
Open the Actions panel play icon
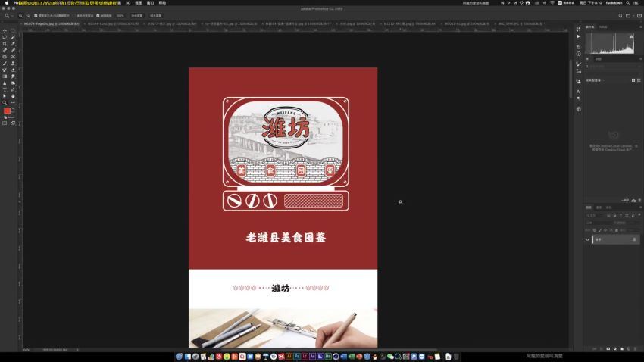coord(578,36)
